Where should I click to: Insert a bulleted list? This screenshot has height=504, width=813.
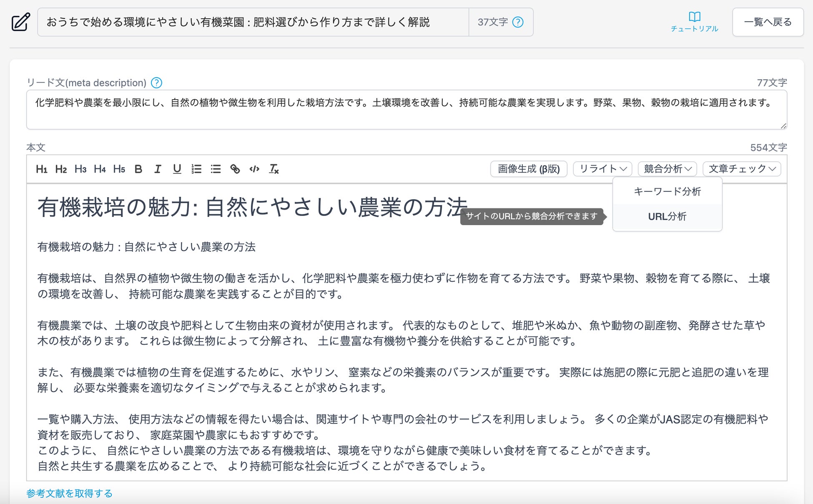click(x=216, y=169)
